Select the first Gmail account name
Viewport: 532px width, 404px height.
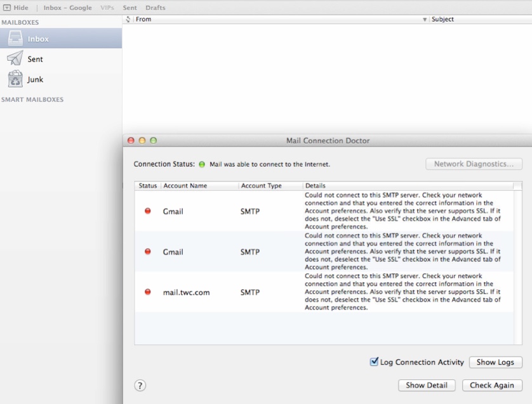coord(173,211)
